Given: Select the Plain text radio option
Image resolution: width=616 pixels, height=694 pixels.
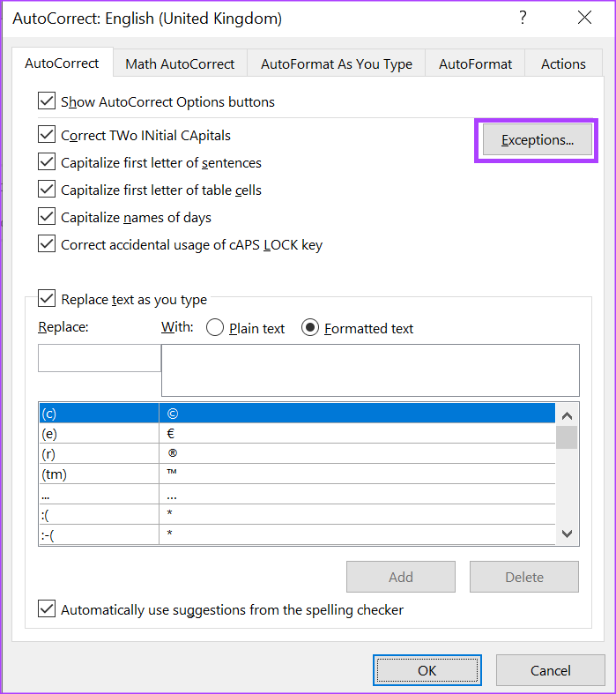Looking at the screenshot, I should (x=215, y=328).
